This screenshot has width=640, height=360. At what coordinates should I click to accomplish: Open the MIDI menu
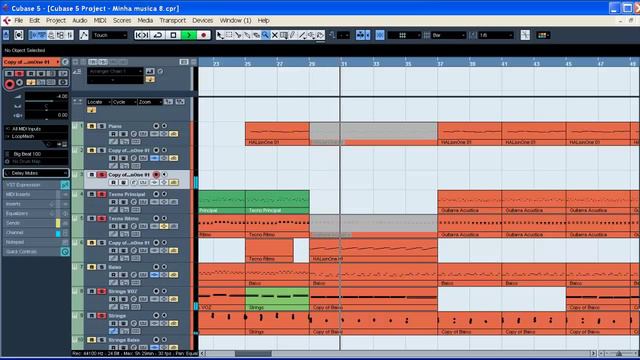(100, 20)
